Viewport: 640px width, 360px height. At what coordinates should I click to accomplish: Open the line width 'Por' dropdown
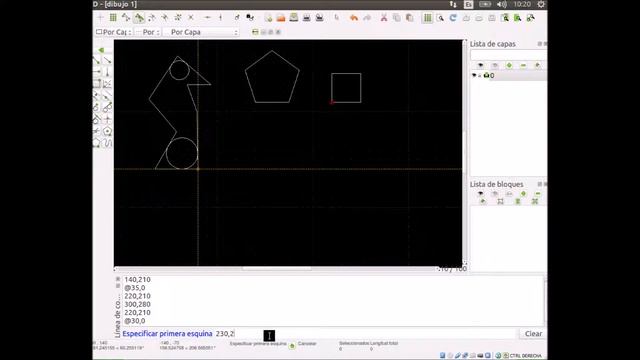point(148,32)
